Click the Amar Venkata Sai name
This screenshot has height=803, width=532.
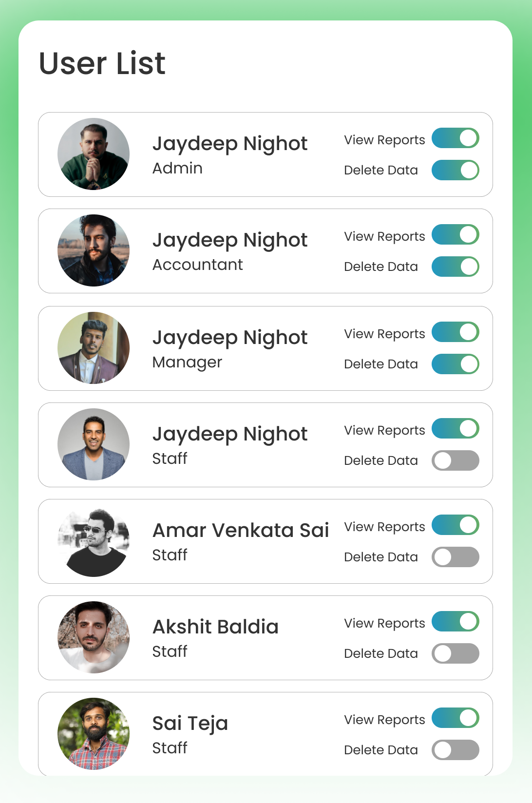pyautogui.click(x=241, y=530)
